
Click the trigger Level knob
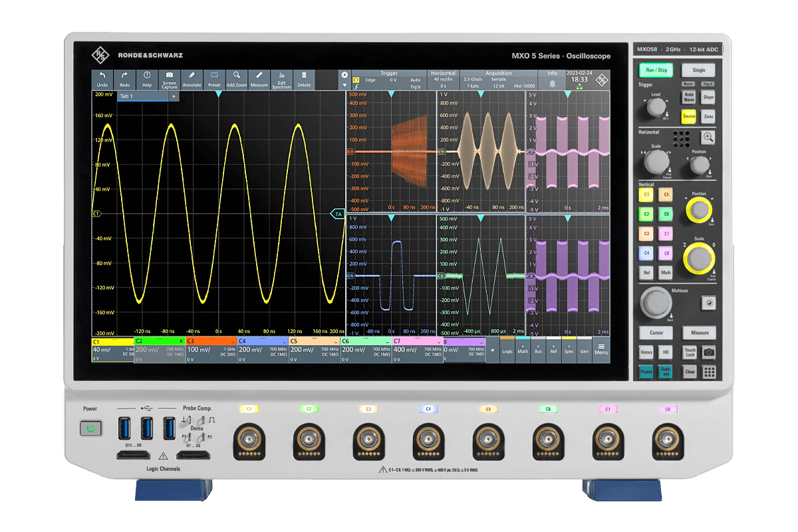click(655, 108)
